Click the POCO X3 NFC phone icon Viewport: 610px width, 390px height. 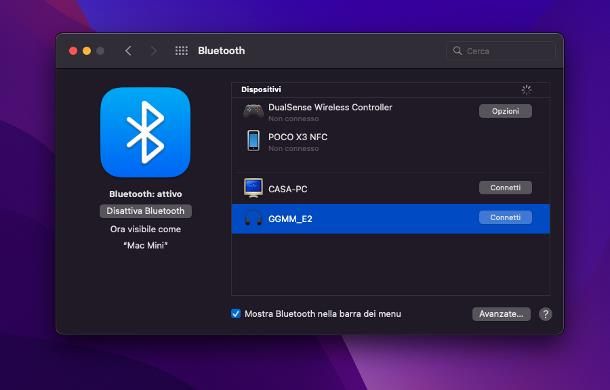[253, 141]
